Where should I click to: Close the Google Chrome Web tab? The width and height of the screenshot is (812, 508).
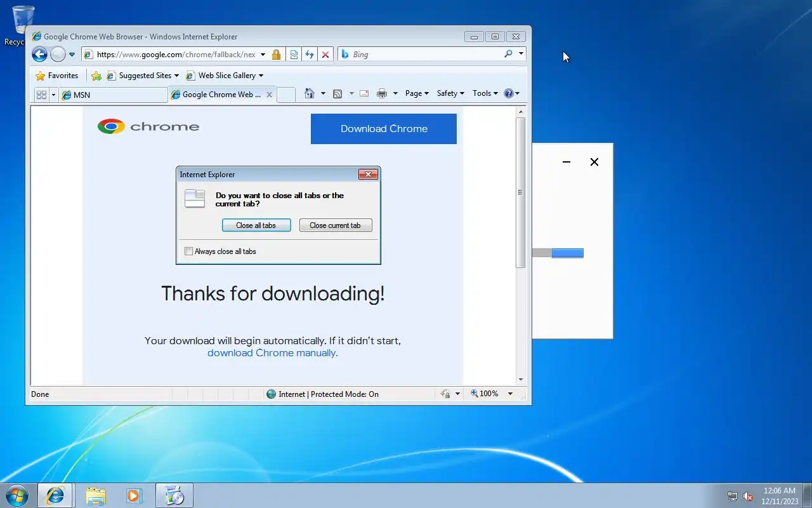click(269, 95)
